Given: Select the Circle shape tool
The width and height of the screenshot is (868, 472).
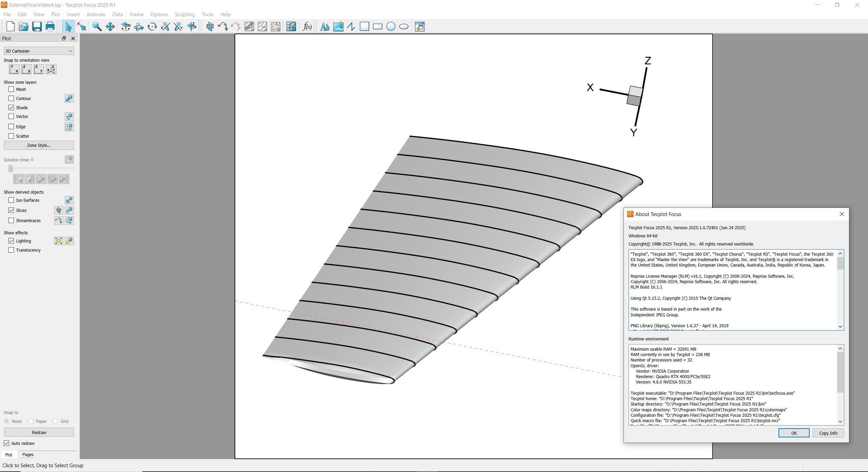Looking at the screenshot, I should tap(391, 26).
